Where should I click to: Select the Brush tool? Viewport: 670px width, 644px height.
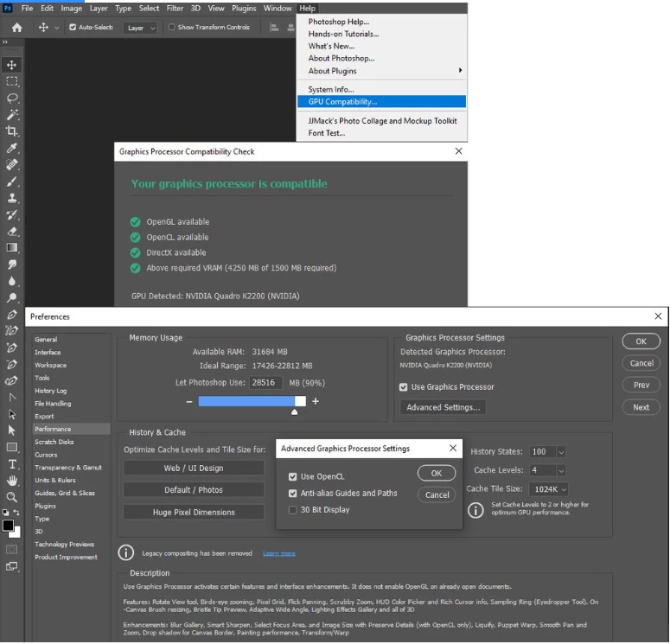pyautogui.click(x=11, y=182)
